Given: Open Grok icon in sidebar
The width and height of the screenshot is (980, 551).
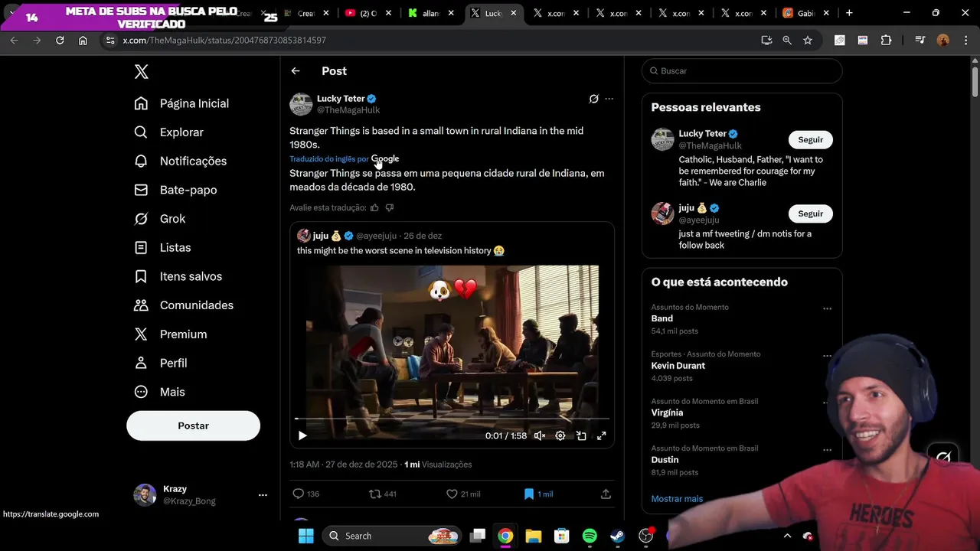Looking at the screenshot, I should [x=141, y=219].
